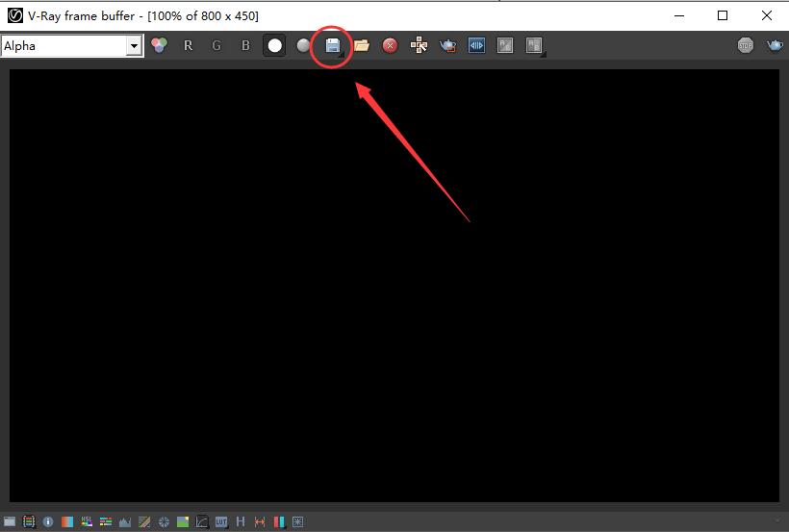This screenshot has height=532, width=789.
Task: Click the V-Ray logo in title bar
Action: (15, 15)
